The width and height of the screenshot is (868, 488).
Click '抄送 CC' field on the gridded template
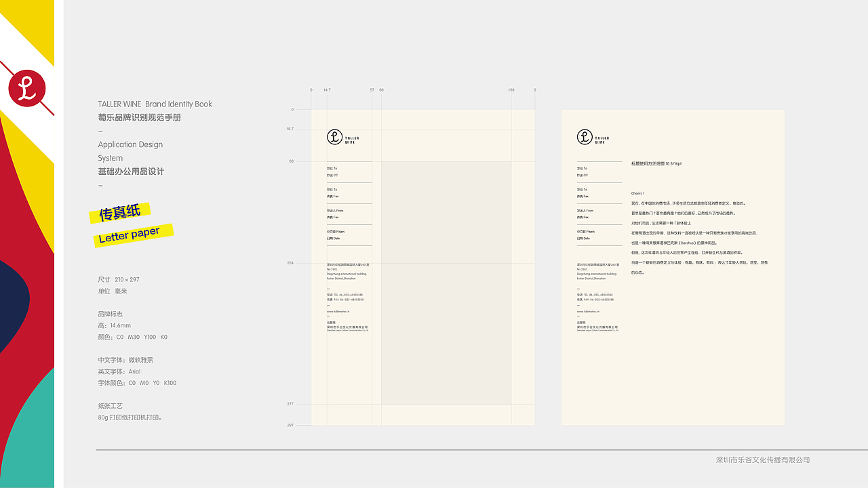click(x=332, y=175)
